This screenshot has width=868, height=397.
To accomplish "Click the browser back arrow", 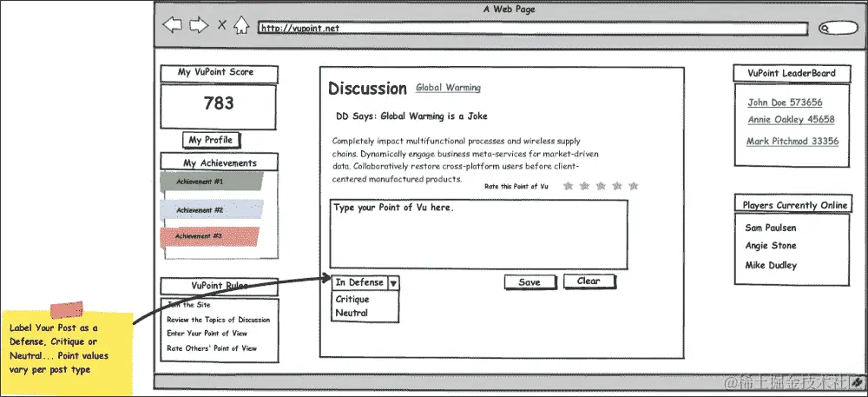I will point(172,25).
